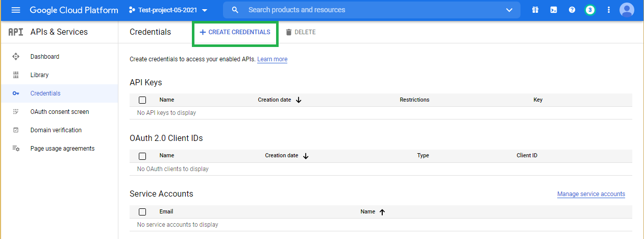Sort API Keys by Creation date arrow

[x=299, y=100]
